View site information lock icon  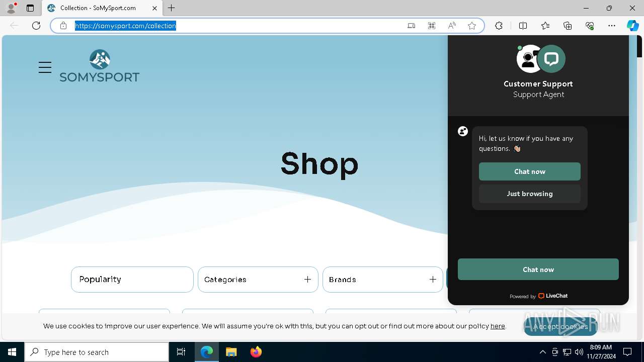63,26
